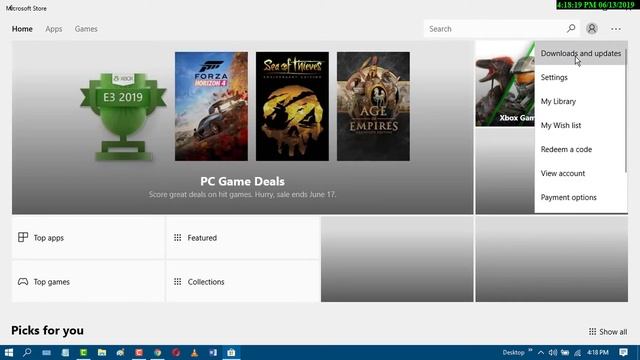Open the green Camtasia taskbar icon
Viewport: 640px width, 360px height.
point(84,353)
